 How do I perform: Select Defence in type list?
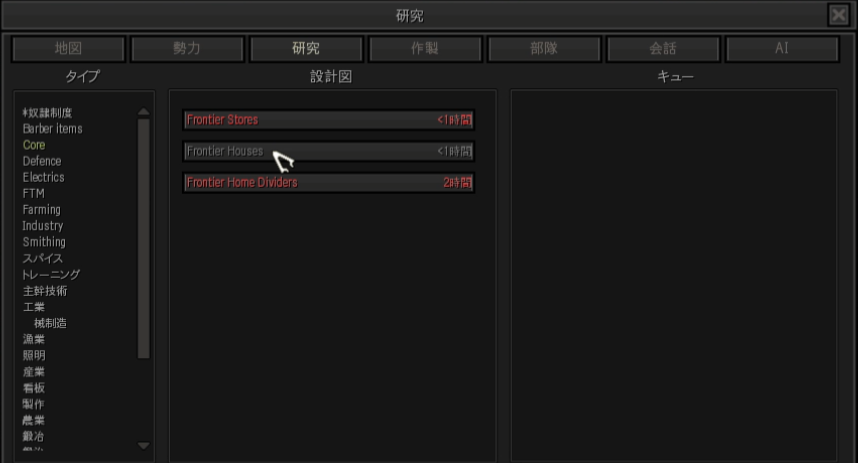[42, 161]
